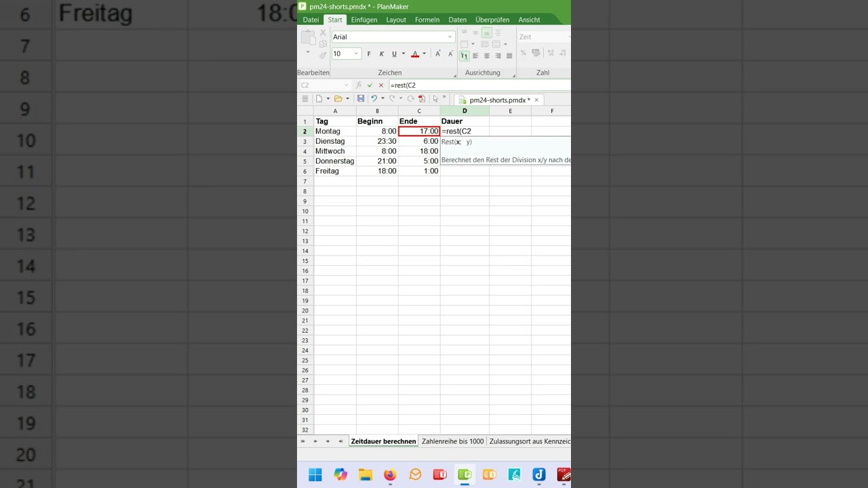Screen dimensions: 868x488
Task: Open the Arial font name dropdown
Action: pyautogui.click(x=450, y=37)
